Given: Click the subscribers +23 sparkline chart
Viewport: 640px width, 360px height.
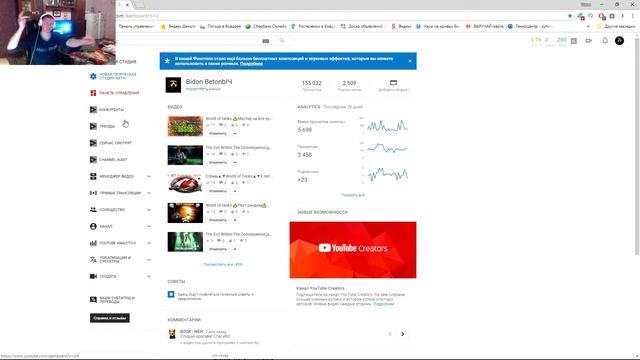Looking at the screenshot, I should tap(388, 175).
